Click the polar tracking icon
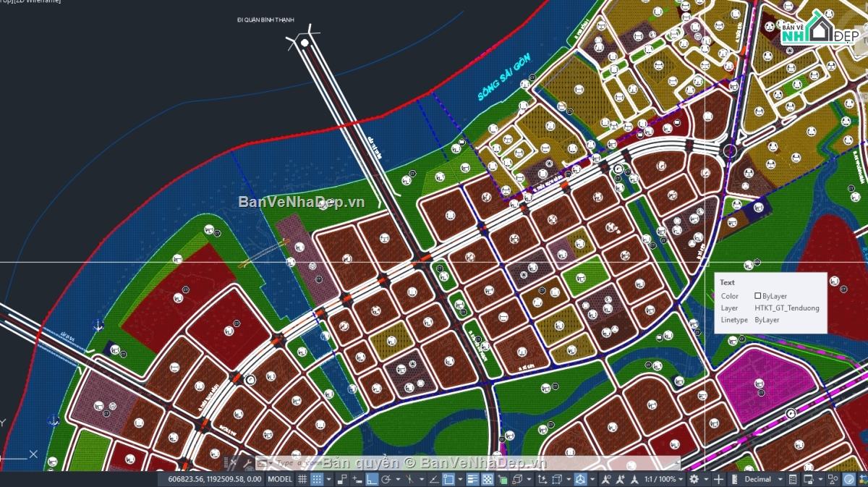The image size is (868, 487). pos(386,479)
